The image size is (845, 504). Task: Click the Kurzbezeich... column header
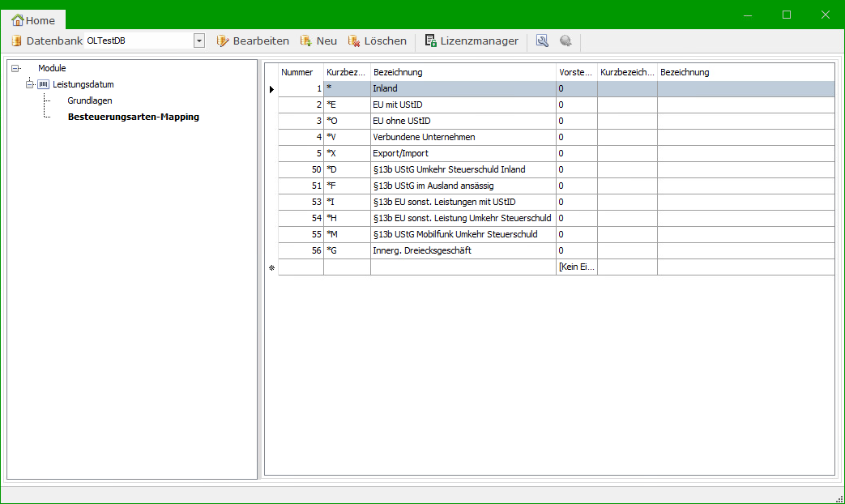pos(627,72)
